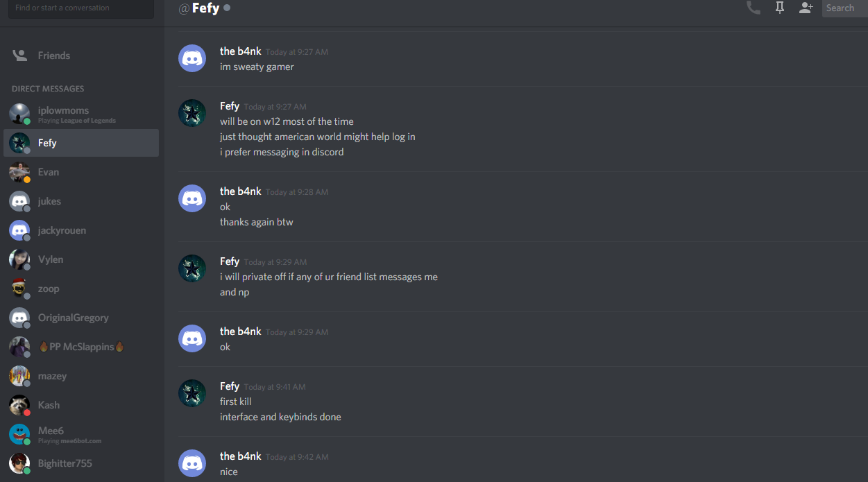This screenshot has width=868, height=482.
Task: Open chat with OriginalGregory
Action: click(81, 318)
